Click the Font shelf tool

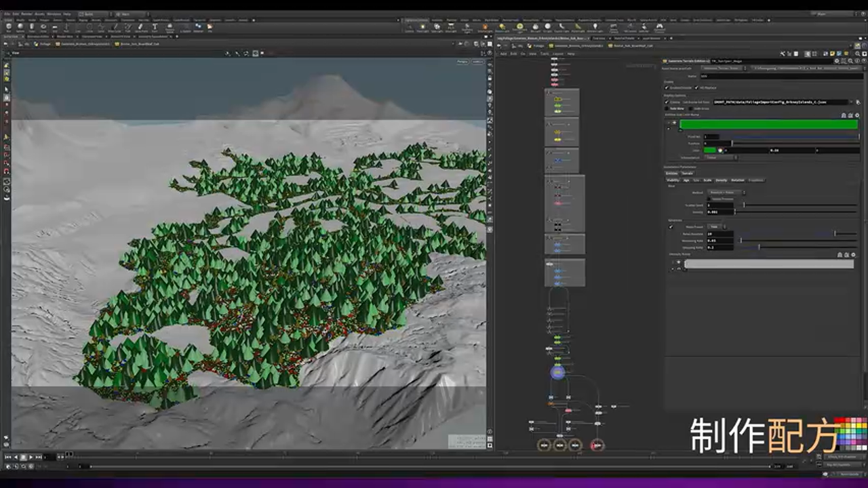tap(155, 27)
